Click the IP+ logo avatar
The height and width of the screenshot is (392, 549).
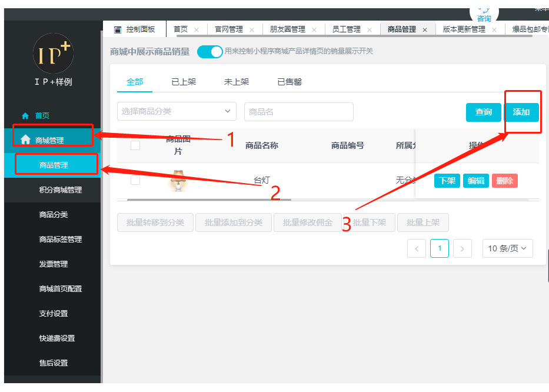[53, 54]
